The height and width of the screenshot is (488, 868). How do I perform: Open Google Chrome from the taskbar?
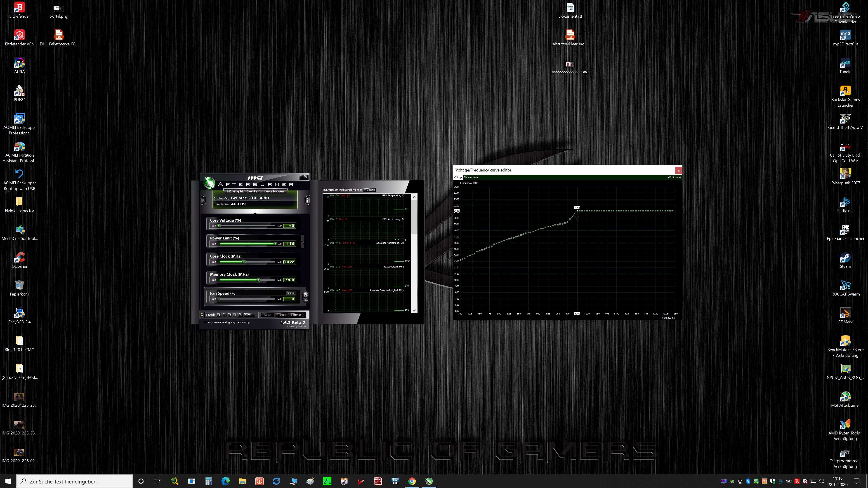tap(412, 481)
